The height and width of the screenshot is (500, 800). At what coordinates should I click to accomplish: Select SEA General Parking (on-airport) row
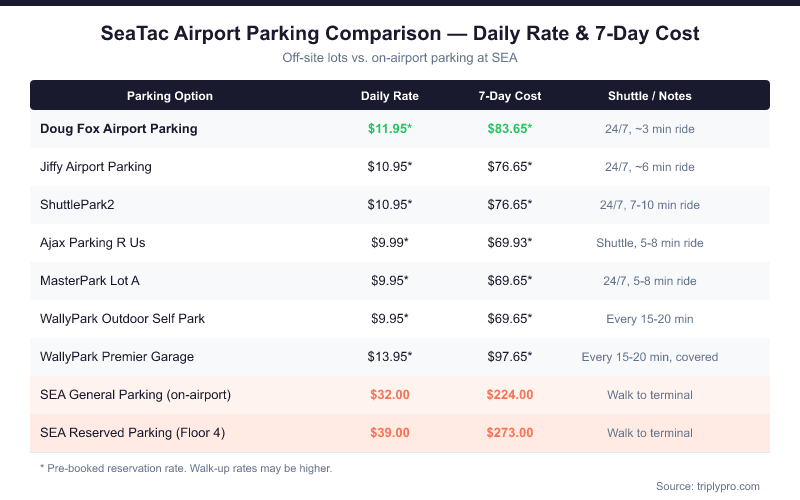pos(136,394)
